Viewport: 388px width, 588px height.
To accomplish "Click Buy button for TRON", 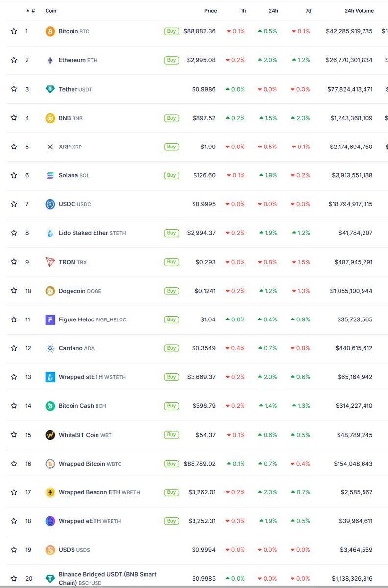I will (171, 262).
